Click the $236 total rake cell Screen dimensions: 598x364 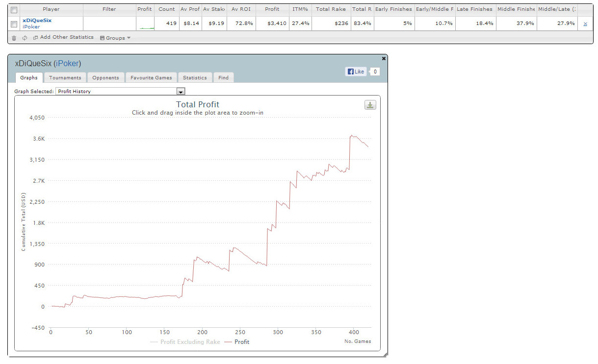(331, 24)
